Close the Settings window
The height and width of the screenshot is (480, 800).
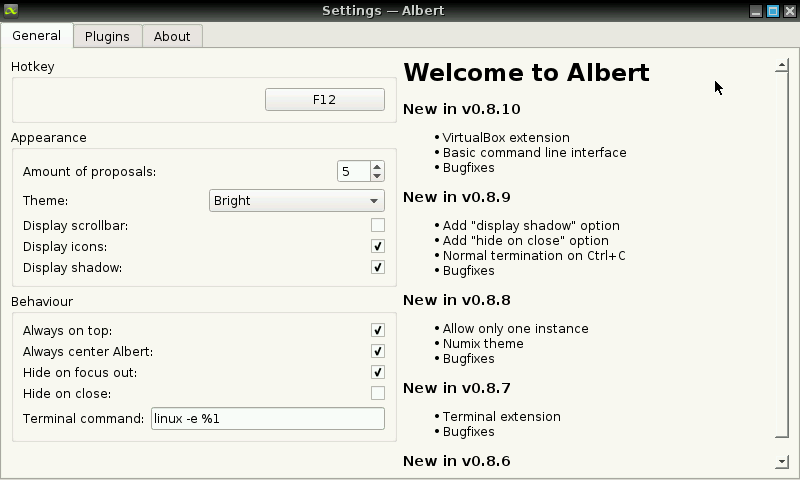coord(790,11)
